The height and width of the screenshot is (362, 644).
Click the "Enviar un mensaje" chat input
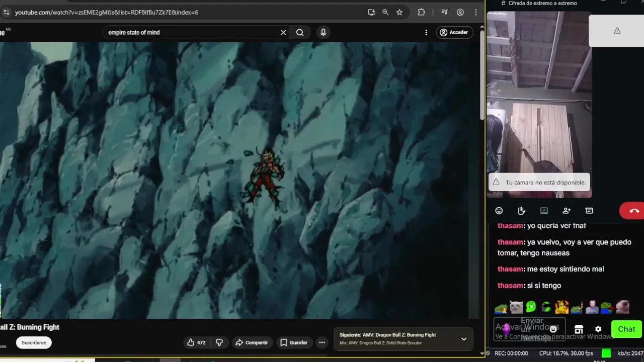tap(529, 329)
